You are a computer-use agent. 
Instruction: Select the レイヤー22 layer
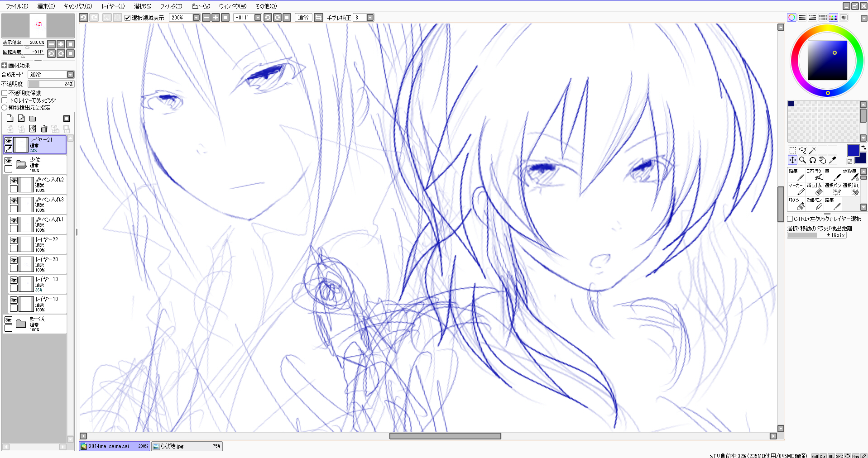tap(38, 244)
